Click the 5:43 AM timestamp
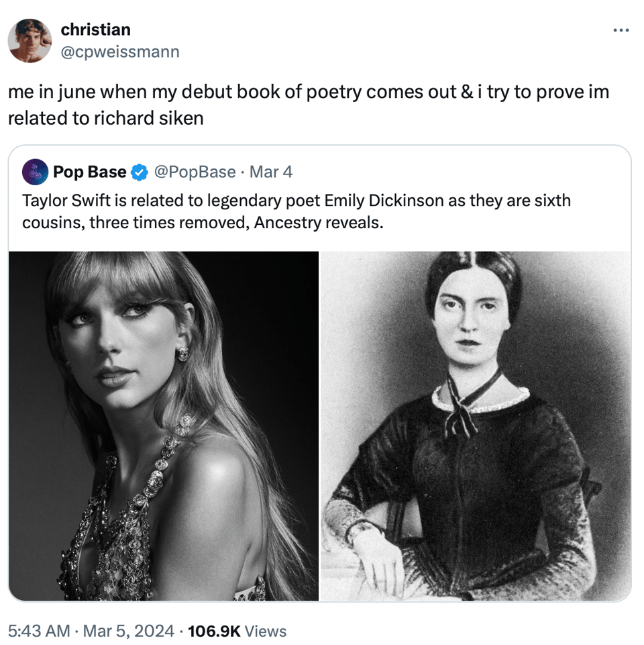Screen dimensions: 644x645 [x=39, y=631]
